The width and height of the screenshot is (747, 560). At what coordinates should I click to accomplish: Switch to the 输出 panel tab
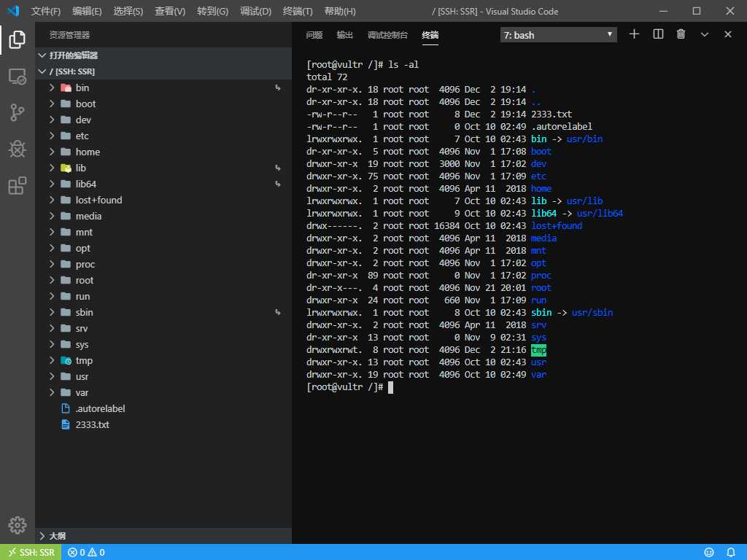[345, 35]
